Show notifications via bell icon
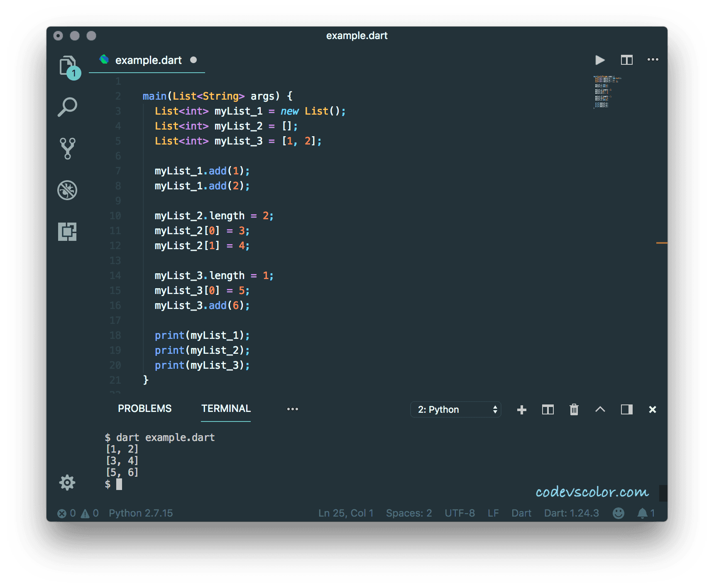This screenshot has width=714, height=588. (x=646, y=513)
